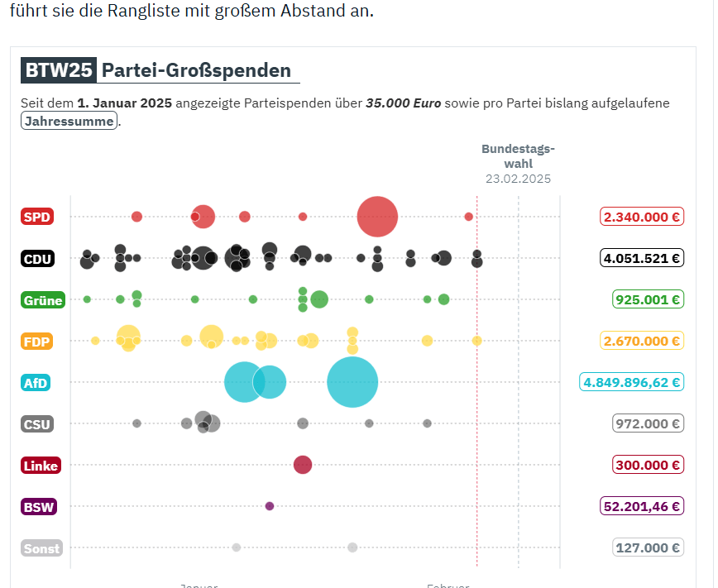Click the Bundestagswahl 23.02.2025 marker label

tap(518, 163)
